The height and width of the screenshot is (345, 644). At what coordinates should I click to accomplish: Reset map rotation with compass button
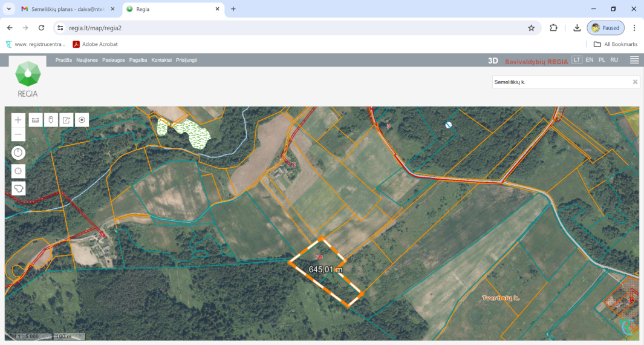point(18,153)
